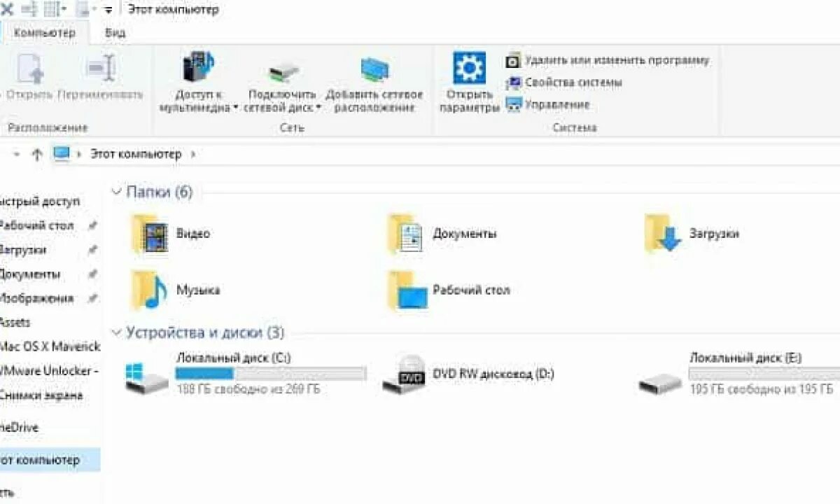Expand the Подключить сетевой диск dropdown arrow

(x=318, y=108)
